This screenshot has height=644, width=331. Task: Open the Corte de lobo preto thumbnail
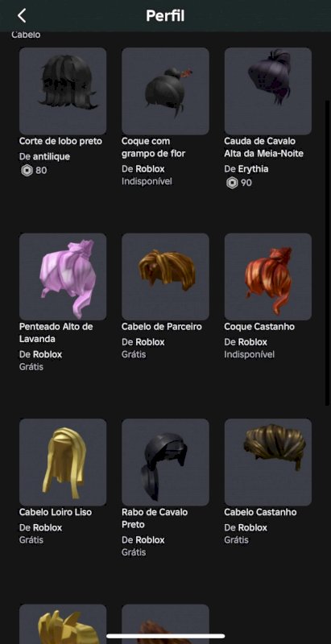[63, 91]
